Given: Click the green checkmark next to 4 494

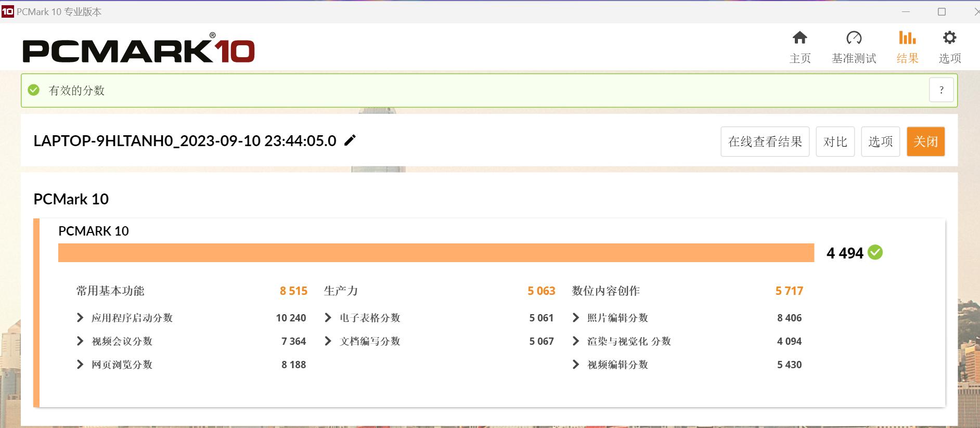Looking at the screenshot, I should 875,253.
